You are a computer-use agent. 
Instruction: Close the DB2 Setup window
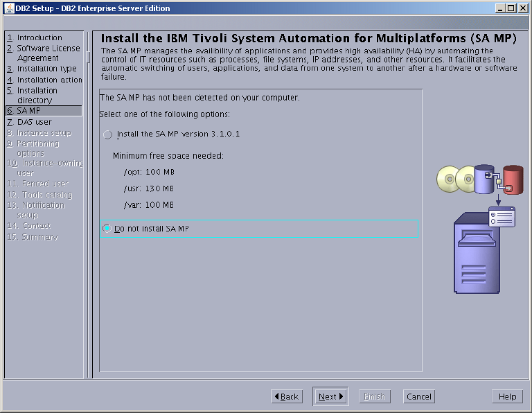click(523, 8)
